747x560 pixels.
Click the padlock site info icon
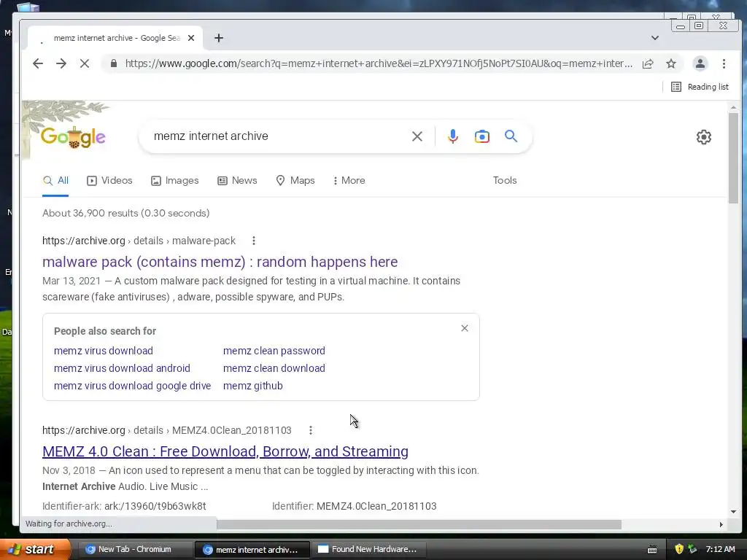click(113, 63)
